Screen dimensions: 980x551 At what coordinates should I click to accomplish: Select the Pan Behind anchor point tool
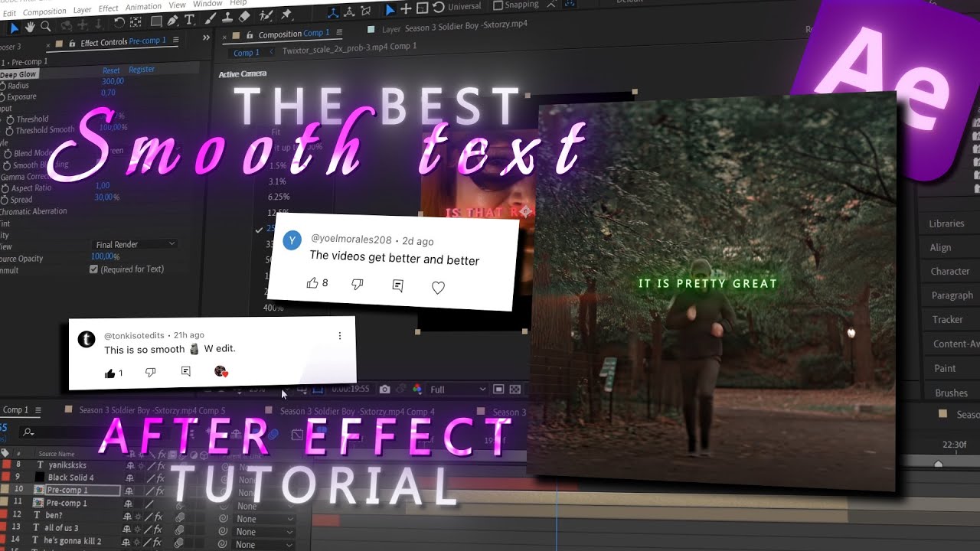135,21
